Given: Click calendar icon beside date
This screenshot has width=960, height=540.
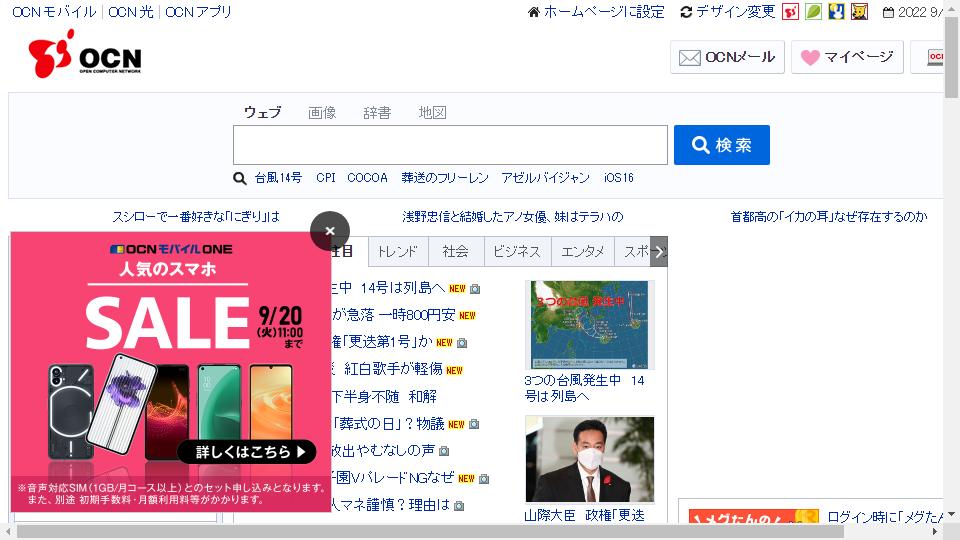Looking at the screenshot, I should pos(888,12).
